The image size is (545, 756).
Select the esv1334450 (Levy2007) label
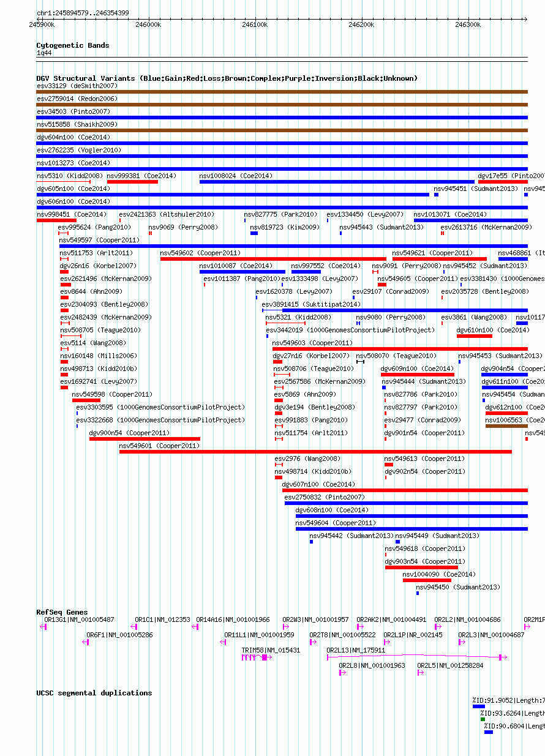pyautogui.click(x=365, y=214)
